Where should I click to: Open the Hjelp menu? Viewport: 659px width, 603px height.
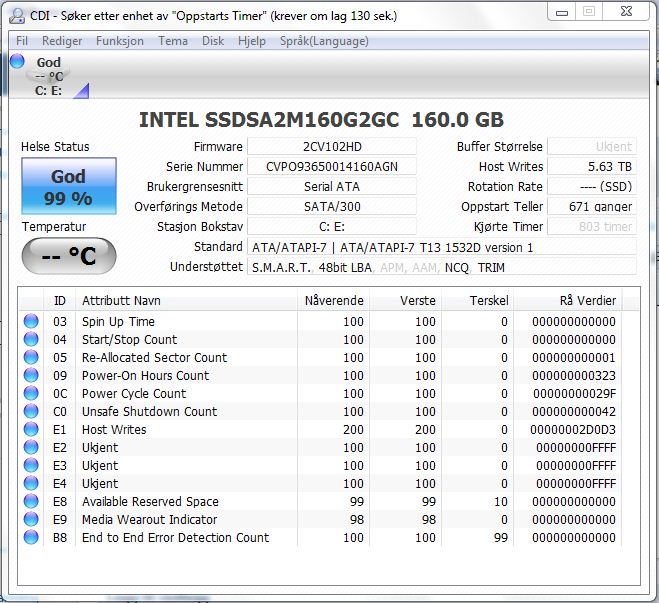point(252,41)
